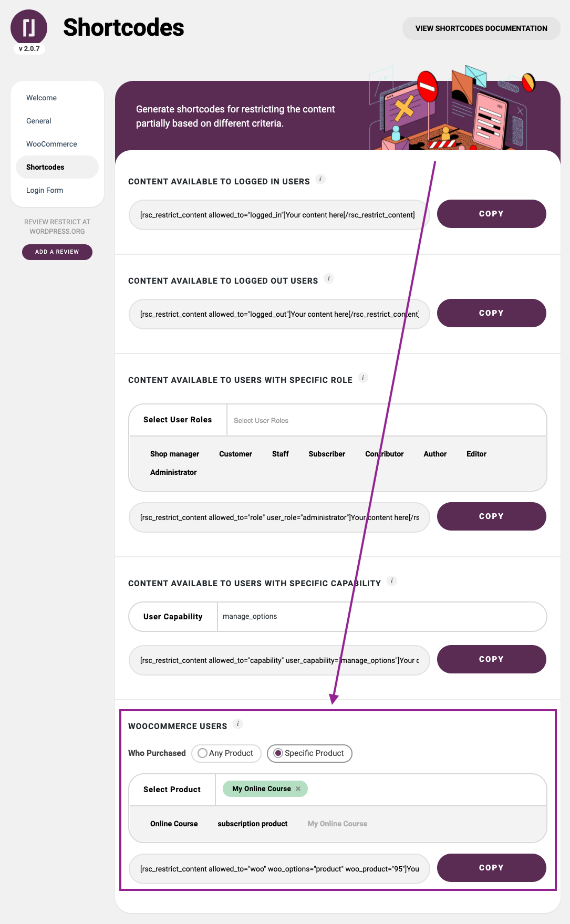Open info icon beside Logged Out Users heading
570x924 pixels.
(329, 279)
